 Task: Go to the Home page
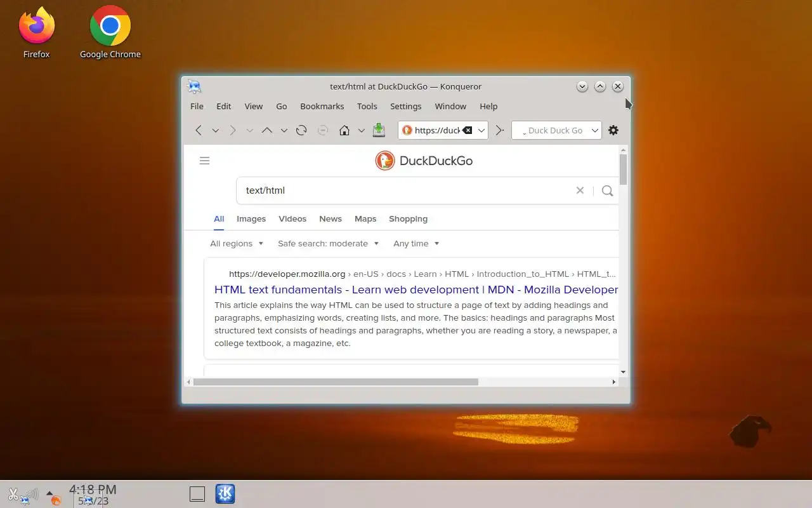click(344, 130)
